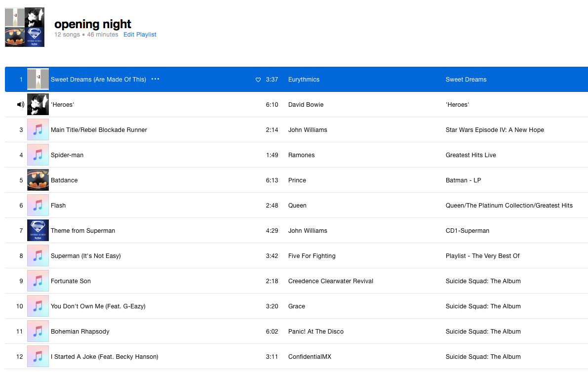Select the song You Don't Own Me
Image resolution: width=588 pixels, height=382 pixels.
click(98, 306)
